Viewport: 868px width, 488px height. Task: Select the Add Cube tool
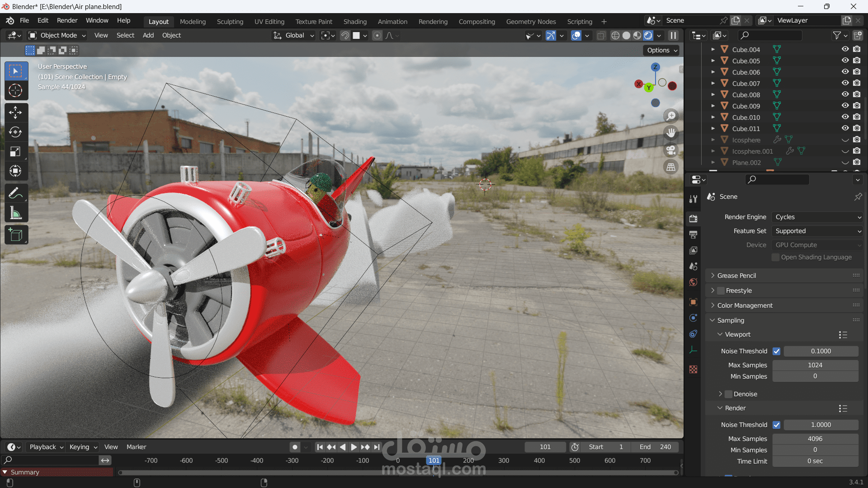coord(16,235)
